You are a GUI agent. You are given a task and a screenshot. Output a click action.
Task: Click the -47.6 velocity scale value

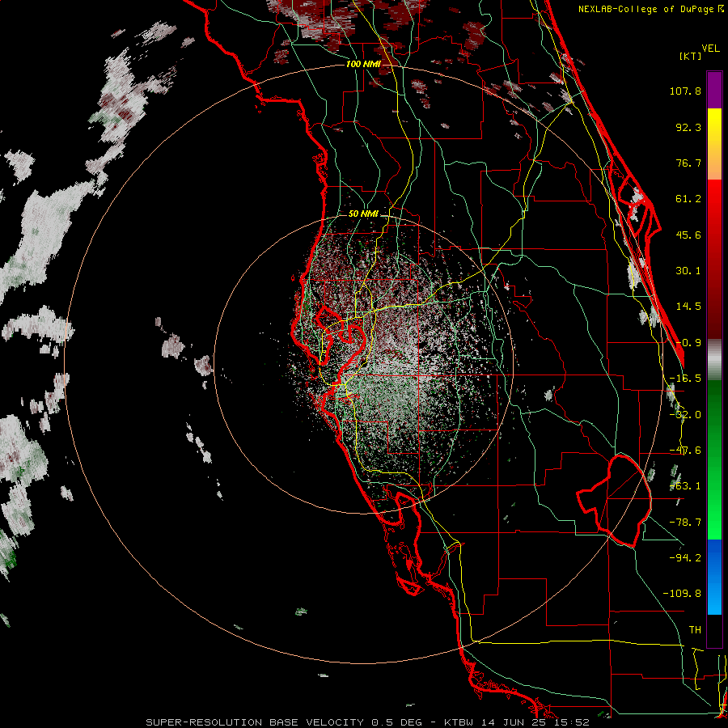685,451
